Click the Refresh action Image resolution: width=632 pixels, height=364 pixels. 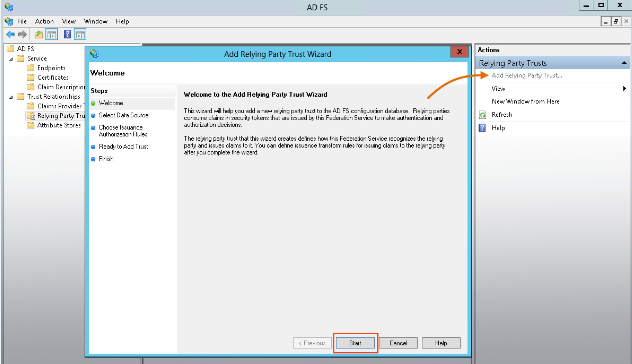coord(502,115)
